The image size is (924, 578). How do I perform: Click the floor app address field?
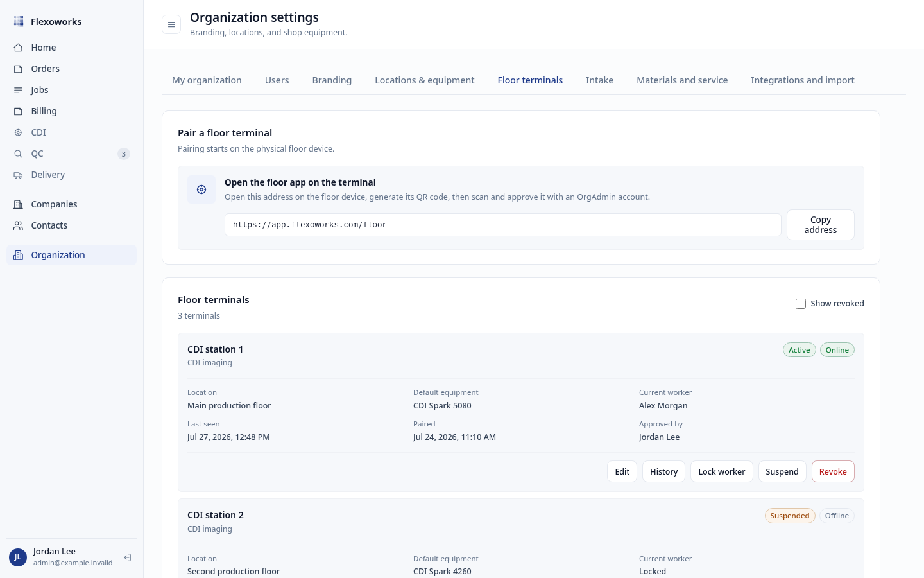coord(503,225)
